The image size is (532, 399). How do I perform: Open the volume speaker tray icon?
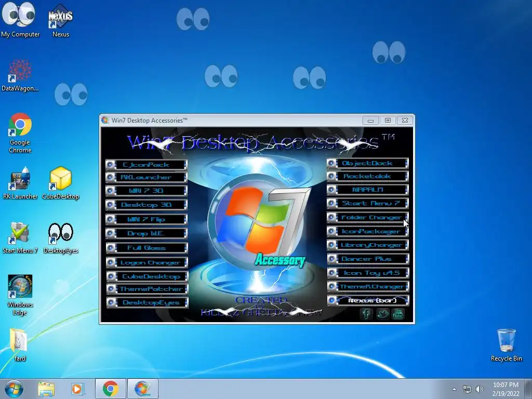[x=480, y=389]
